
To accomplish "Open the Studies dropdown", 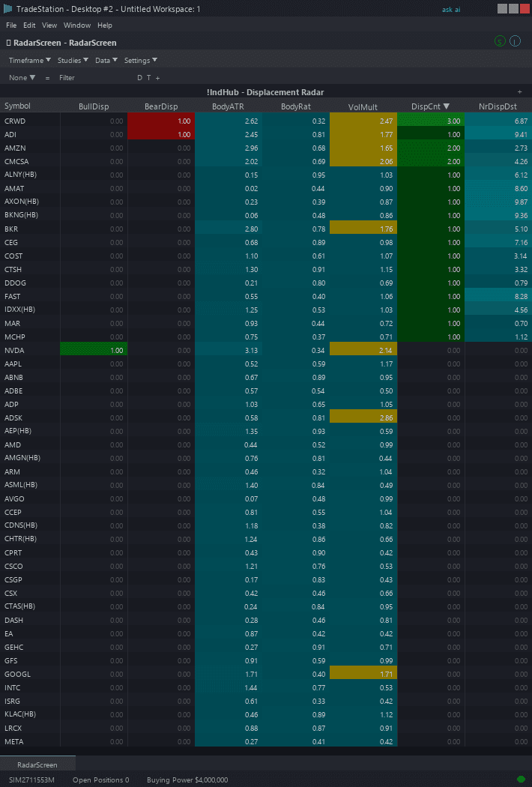I will (73, 60).
